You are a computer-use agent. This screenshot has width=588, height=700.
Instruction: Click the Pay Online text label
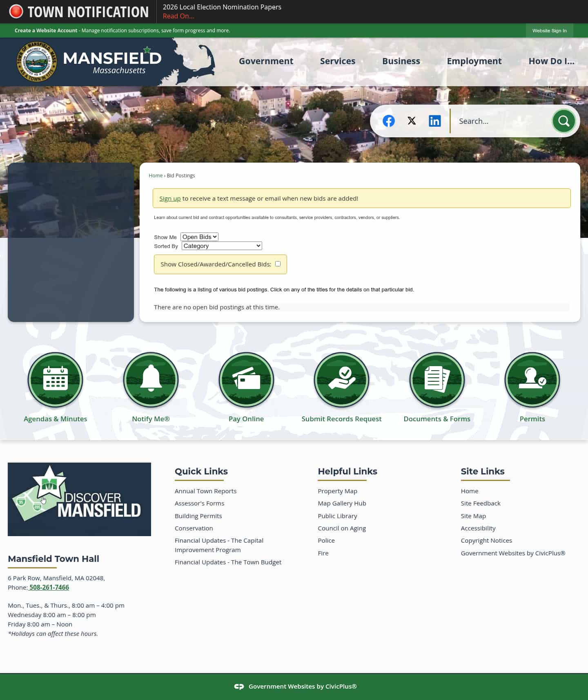point(246,419)
